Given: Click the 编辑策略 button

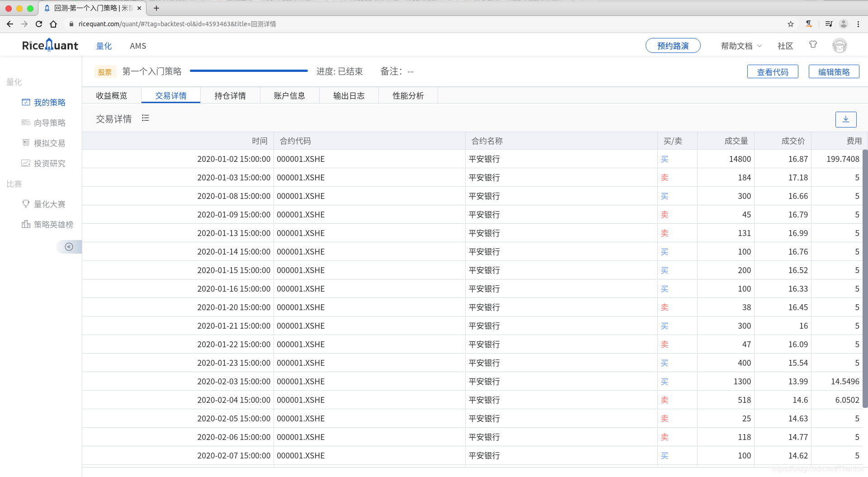Looking at the screenshot, I should (x=834, y=72).
